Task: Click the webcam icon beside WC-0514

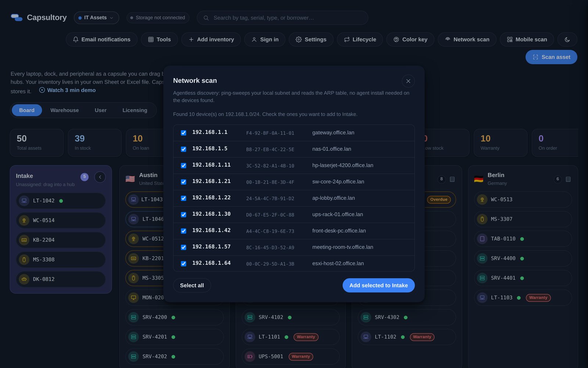Action: (x=24, y=220)
